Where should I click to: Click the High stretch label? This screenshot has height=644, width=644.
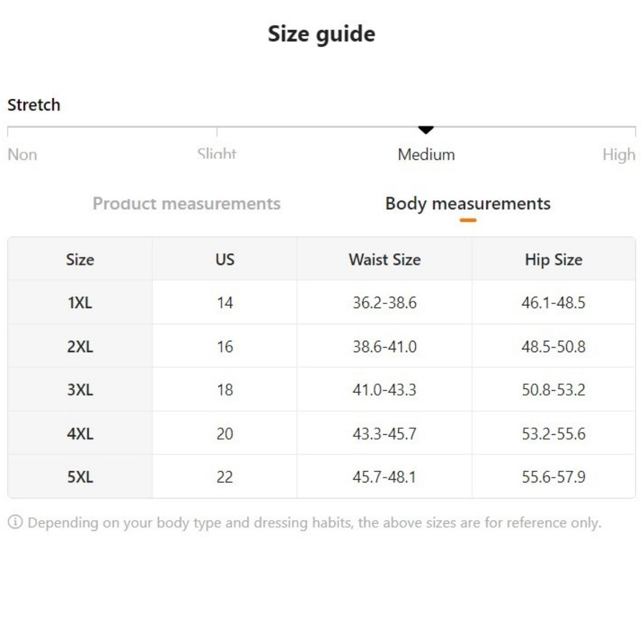pos(618,155)
